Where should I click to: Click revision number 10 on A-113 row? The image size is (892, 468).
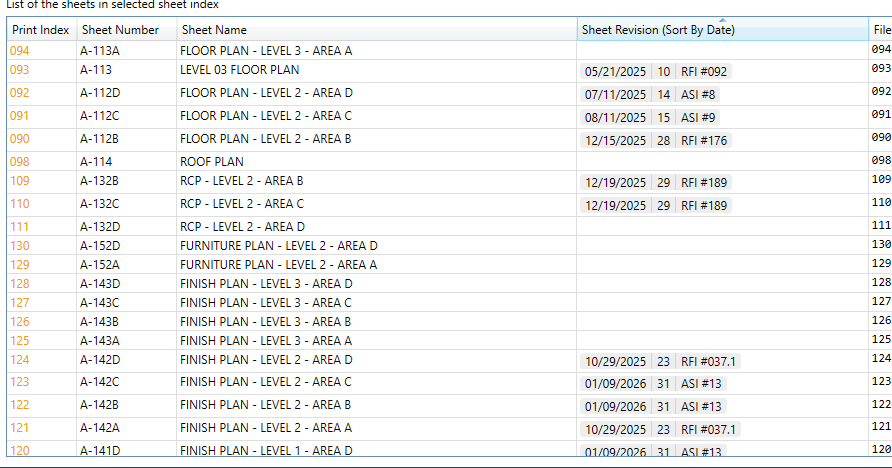click(x=664, y=71)
